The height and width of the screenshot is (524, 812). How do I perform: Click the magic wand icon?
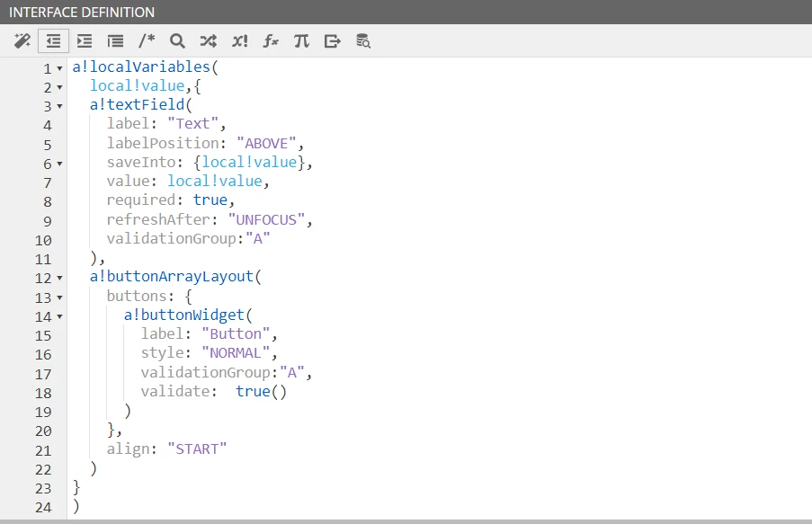22,41
